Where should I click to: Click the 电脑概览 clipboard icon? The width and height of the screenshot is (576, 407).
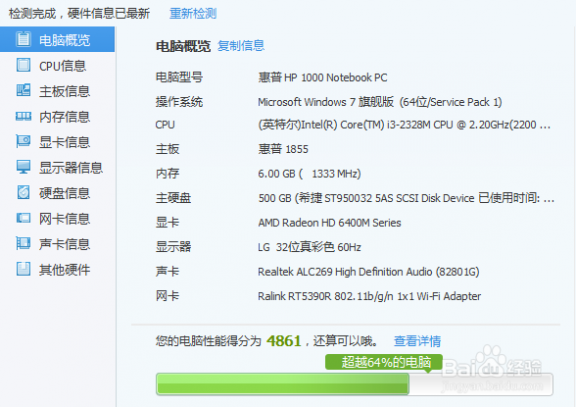pyautogui.click(x=23, y=39)
